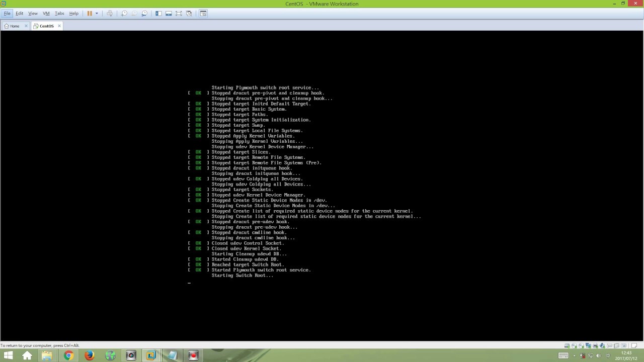This screenshot has width=644, height=362.
Task: Open the camera app taskbar icon
Action: 131,355
